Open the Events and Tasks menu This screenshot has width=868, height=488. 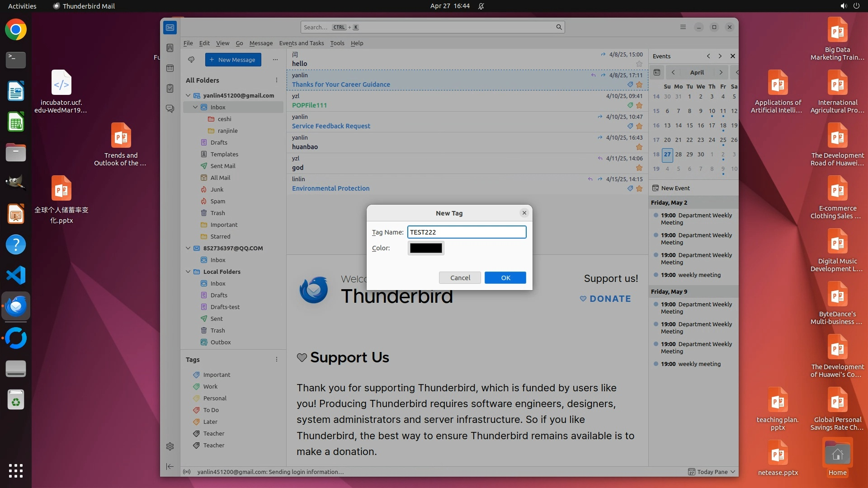tap(301, 43)
